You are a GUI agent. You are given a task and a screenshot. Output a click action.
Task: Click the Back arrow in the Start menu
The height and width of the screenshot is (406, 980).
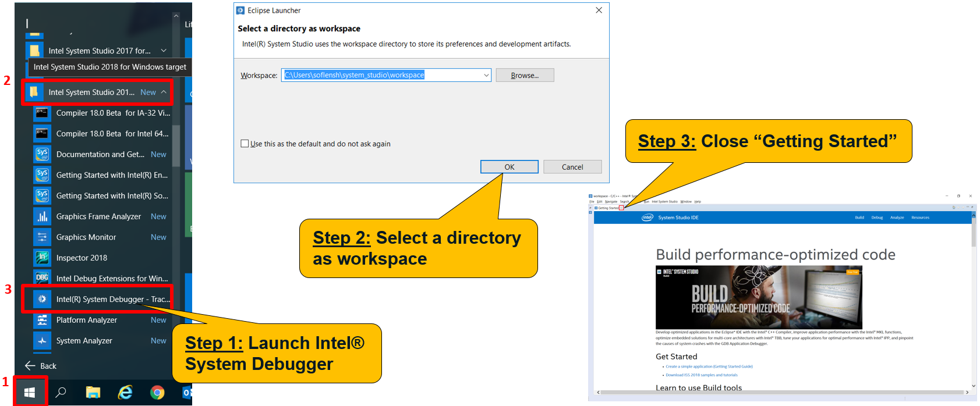point(30,365)
